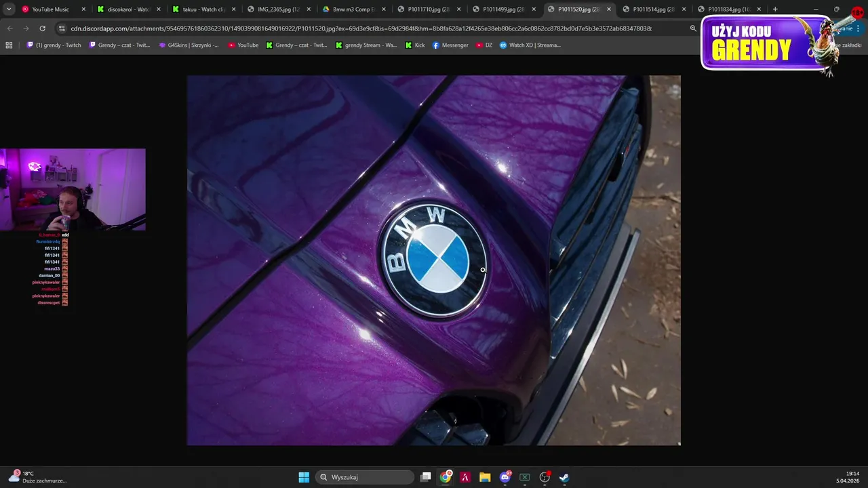This screenshot has width=868, height=488.
Task: Open the red 'A' app on taskbar
Action: point(465,477)
